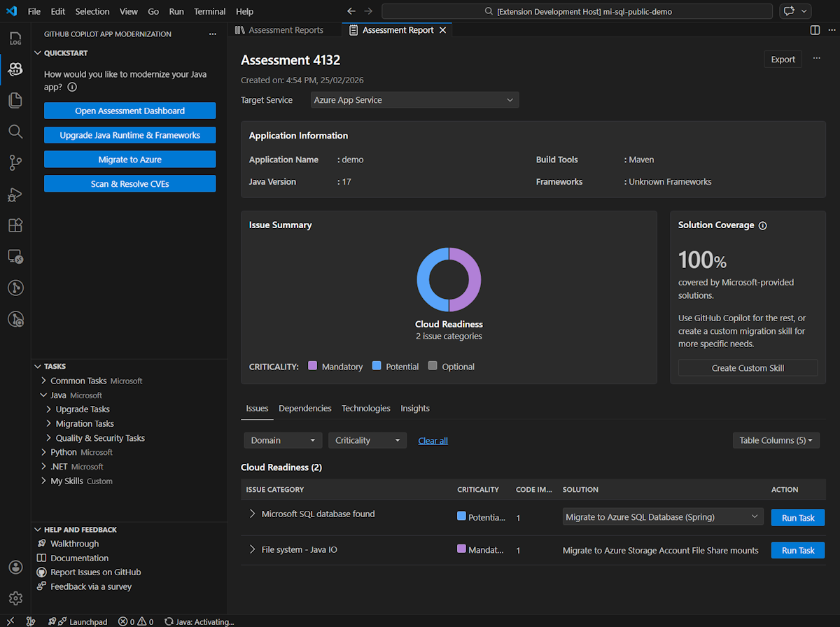Open the Run and Debug icon
840x627 pixels.
click(15, 195)
